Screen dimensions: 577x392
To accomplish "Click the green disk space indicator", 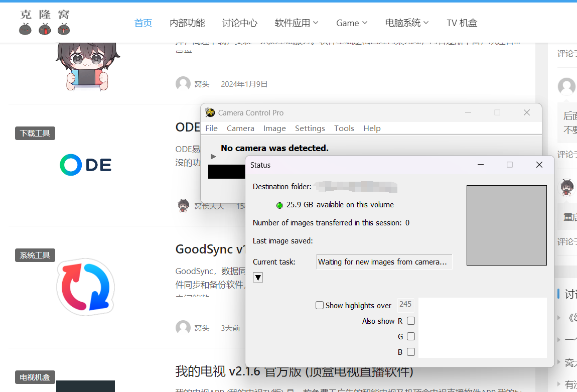I will point(279,205).
